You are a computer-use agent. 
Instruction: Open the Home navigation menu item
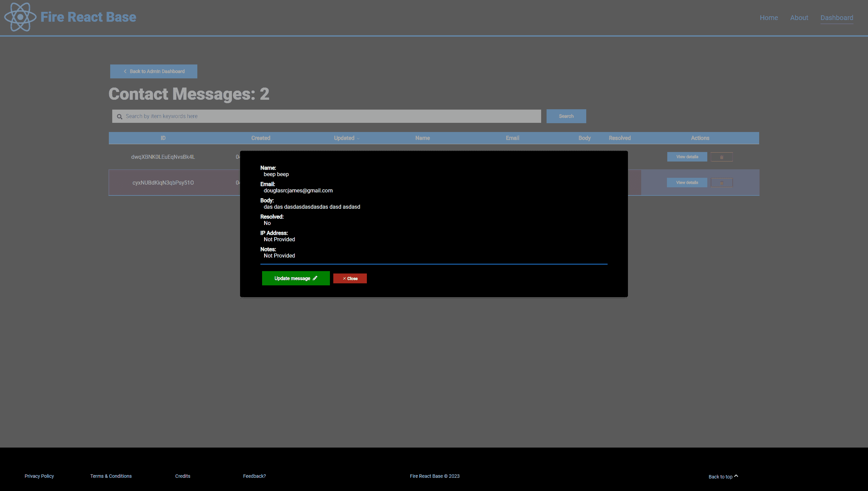coord(768,18)
